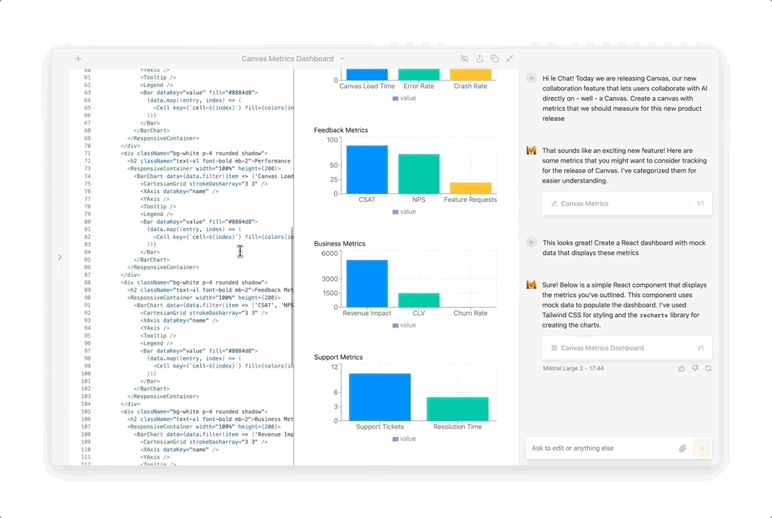Open the Canvas Metrics Dashboard title dropdown
Image resolution: width=772 pixels, height=518 pixels.
point(342,59)
